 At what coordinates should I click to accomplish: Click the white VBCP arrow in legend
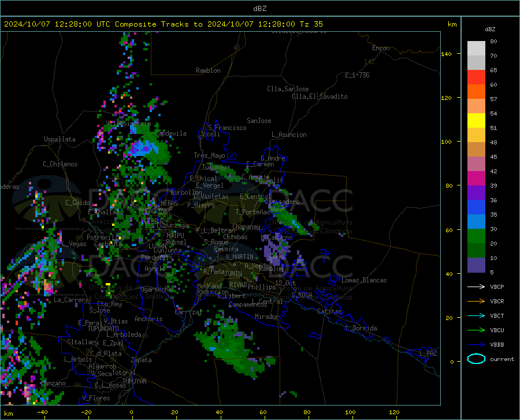pyautogui.click(x=476, y=287)
